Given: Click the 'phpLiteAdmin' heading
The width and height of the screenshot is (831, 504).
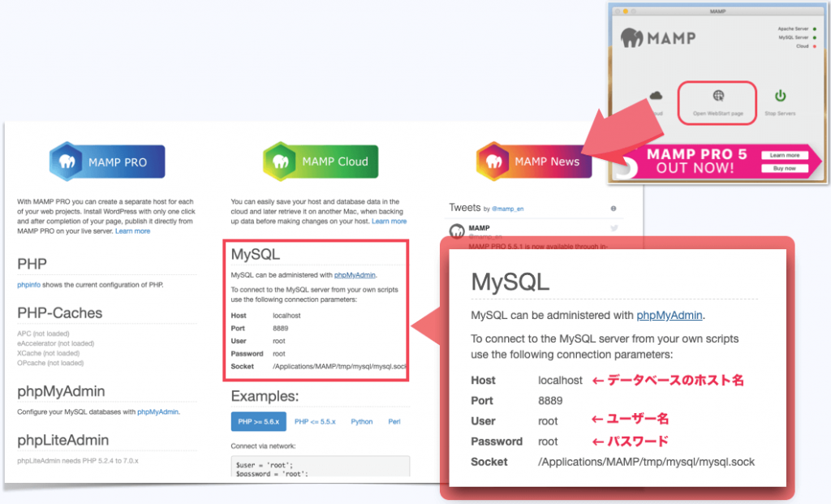Looking at the screenshot, I should click(63, 440).
